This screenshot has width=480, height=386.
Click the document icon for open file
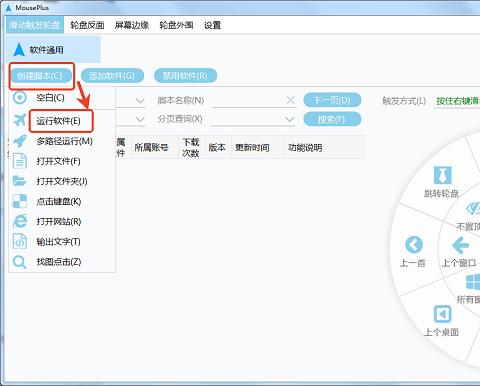20,161
